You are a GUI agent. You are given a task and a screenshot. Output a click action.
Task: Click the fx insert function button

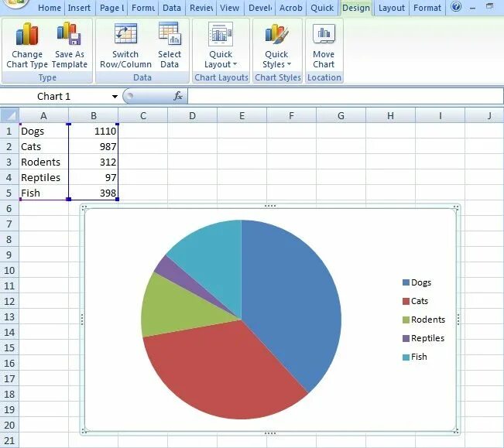point(178,96)
